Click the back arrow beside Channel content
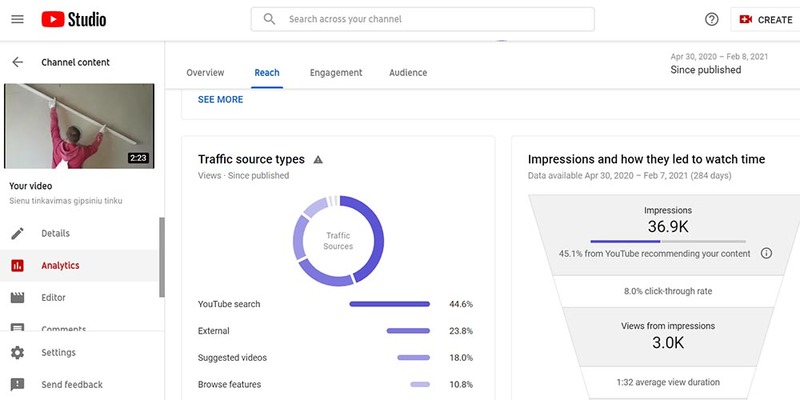The image size is (800, 400). point(17,62)
